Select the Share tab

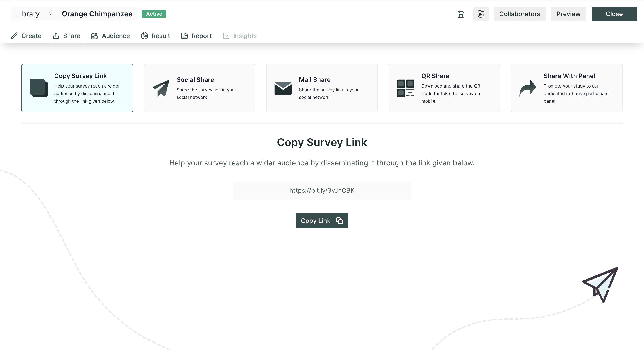(x=66, y=36)
